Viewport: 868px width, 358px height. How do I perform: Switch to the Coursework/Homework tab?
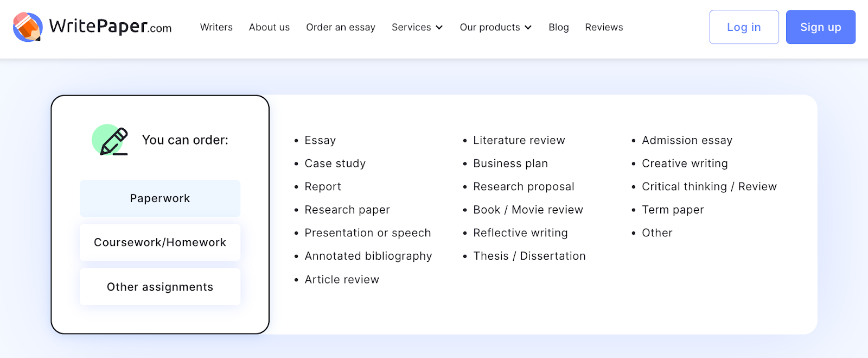pos(160,243)
